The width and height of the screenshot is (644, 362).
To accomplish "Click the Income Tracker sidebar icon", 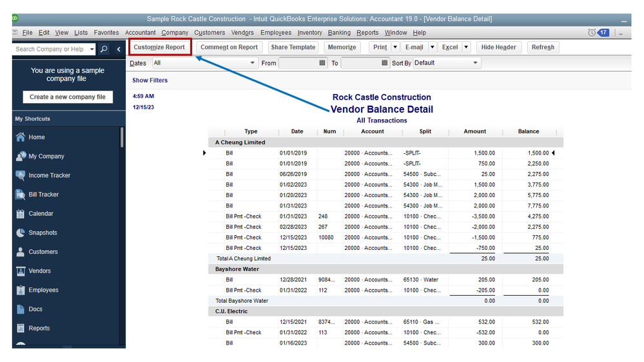I will tap(21, 175).
